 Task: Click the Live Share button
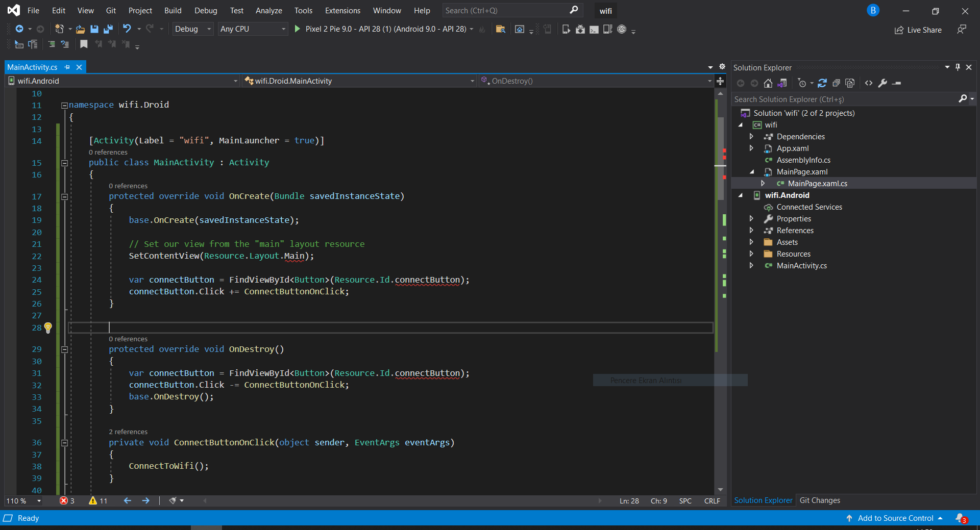pyautogui.click(x=918, y=30)
